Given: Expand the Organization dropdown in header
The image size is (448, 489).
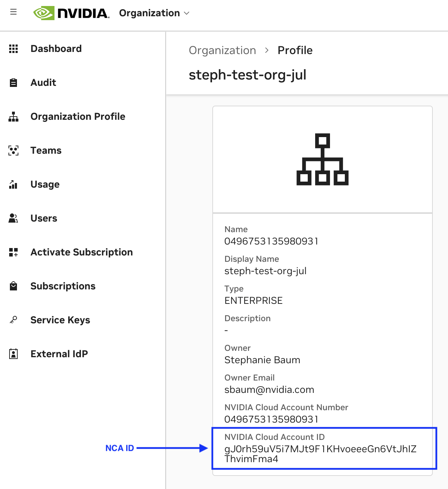Looking at the screenshot, I should coord(154,13).
